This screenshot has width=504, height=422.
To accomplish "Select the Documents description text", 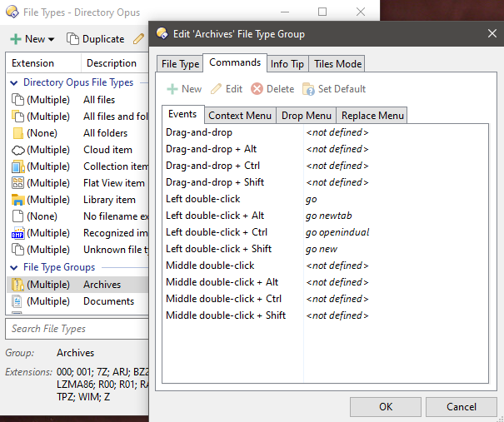I will (108, 301).
